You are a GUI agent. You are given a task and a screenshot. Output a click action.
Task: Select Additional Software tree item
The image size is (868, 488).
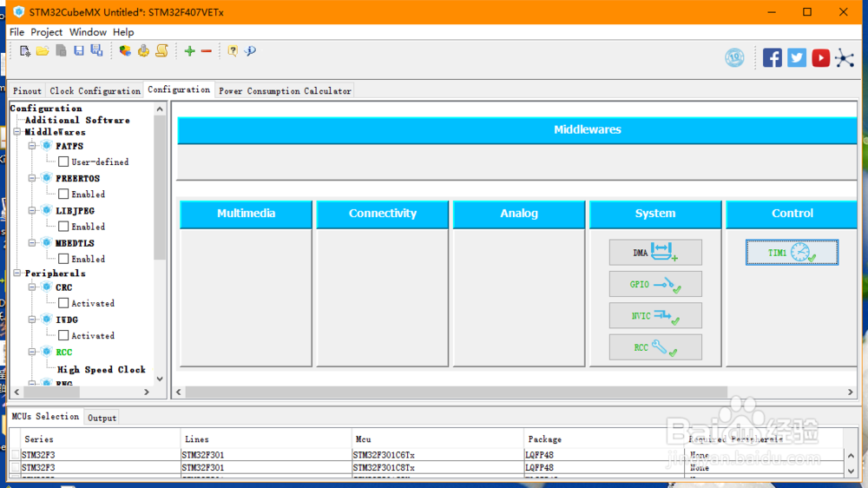click(77, 120)
